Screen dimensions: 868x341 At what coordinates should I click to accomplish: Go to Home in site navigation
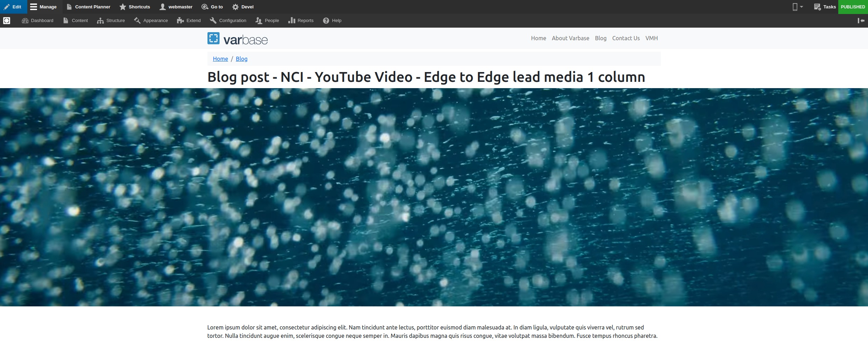pyautogui.click(x=538, y=38)
